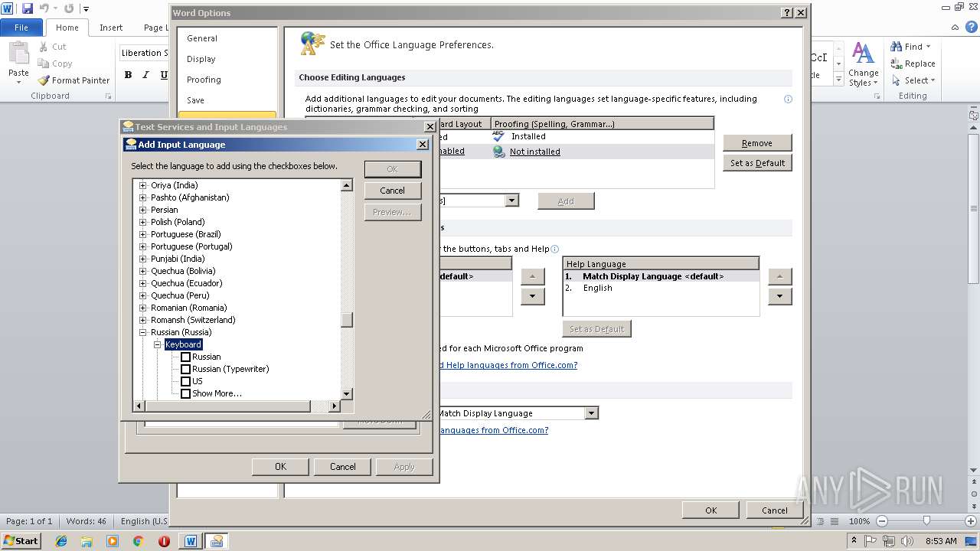Switch to Word taskbar button
980x551 pixels.
click(x=190, y=541)
